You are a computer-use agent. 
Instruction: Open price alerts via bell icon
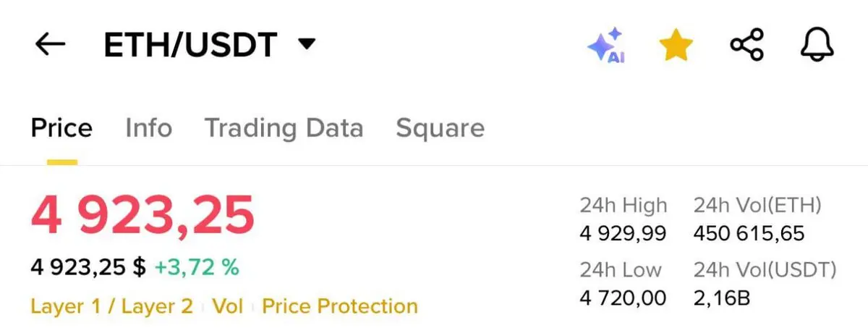click(x=817, y=45)
